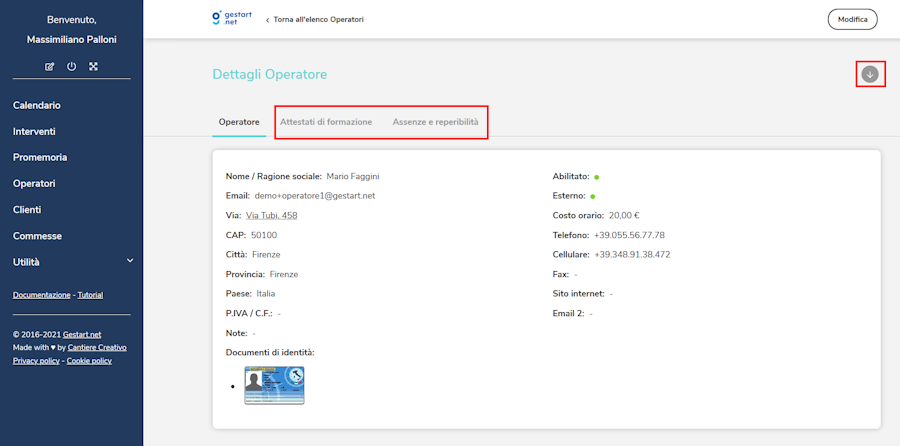Click the power logout icon
This screenshot has height=446, width=900.
click(71, 67)
